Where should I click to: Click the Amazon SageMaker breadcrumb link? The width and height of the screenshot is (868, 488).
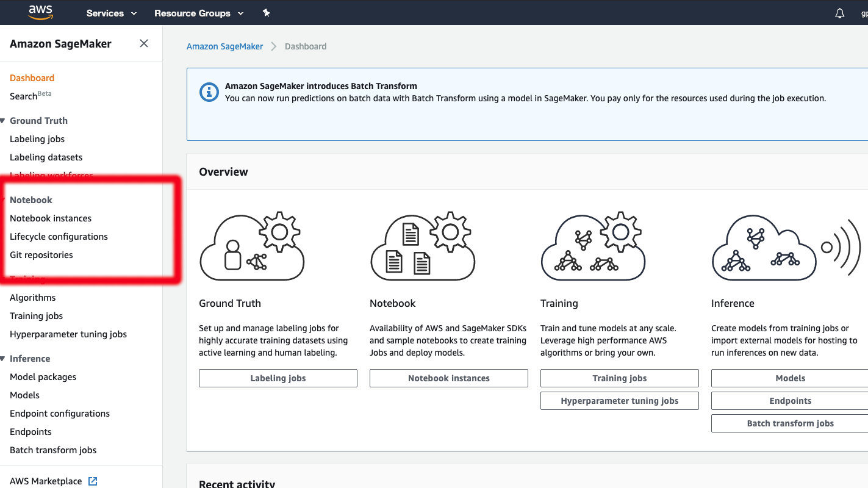[225, 46]
